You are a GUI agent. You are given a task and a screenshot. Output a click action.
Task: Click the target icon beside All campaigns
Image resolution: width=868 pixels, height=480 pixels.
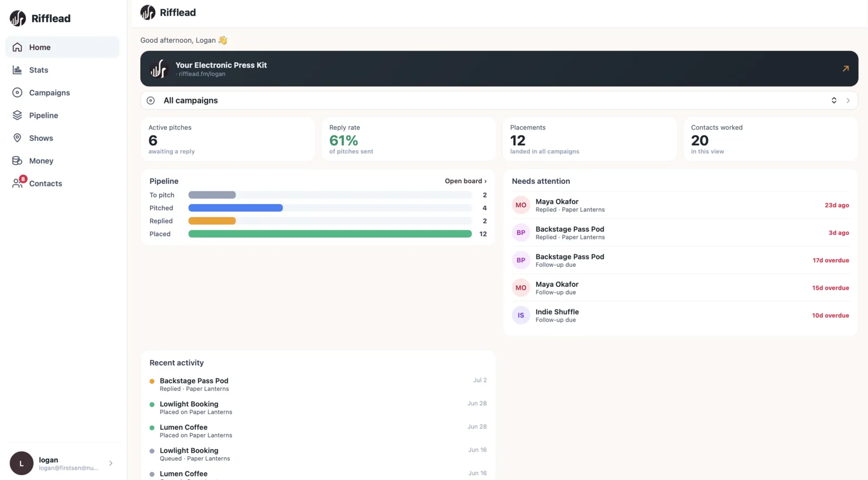click(x=151, y=100)
